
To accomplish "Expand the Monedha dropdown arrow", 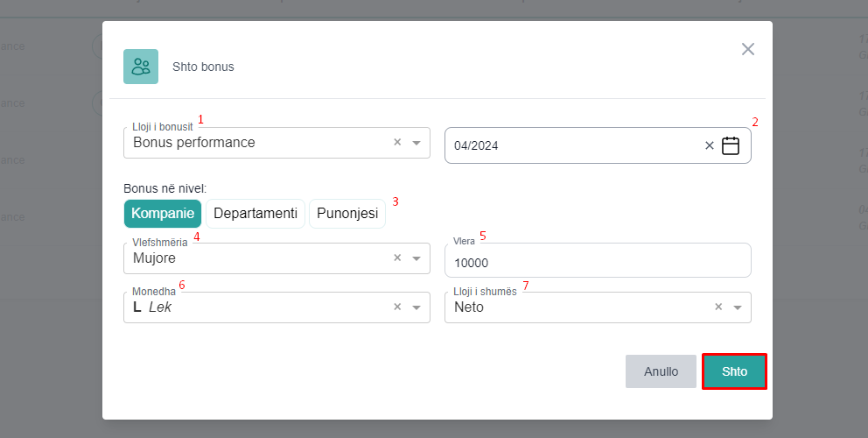I will pos(416,307).
